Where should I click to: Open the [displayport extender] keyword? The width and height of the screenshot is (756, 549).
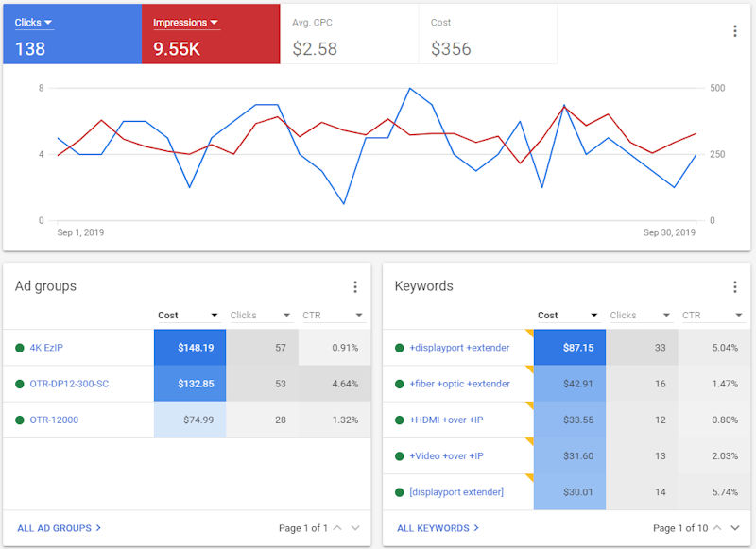tap(456, 492)
